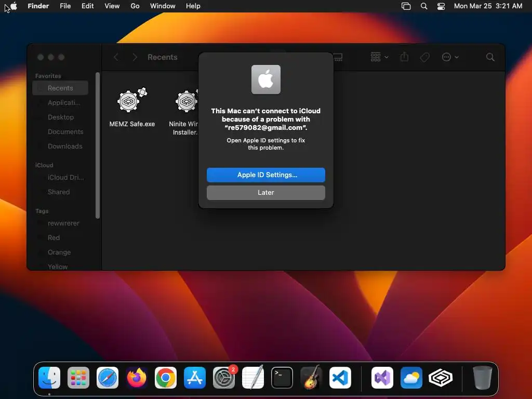
Task: Select Documents in Finder sidebar
Action: pyautogui.click(x=60, y=131)
